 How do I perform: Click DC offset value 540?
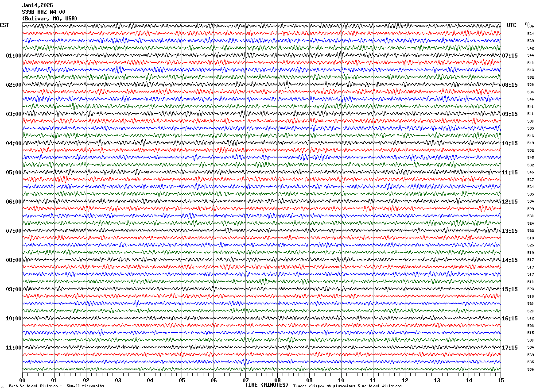click(x=530, y=63)
